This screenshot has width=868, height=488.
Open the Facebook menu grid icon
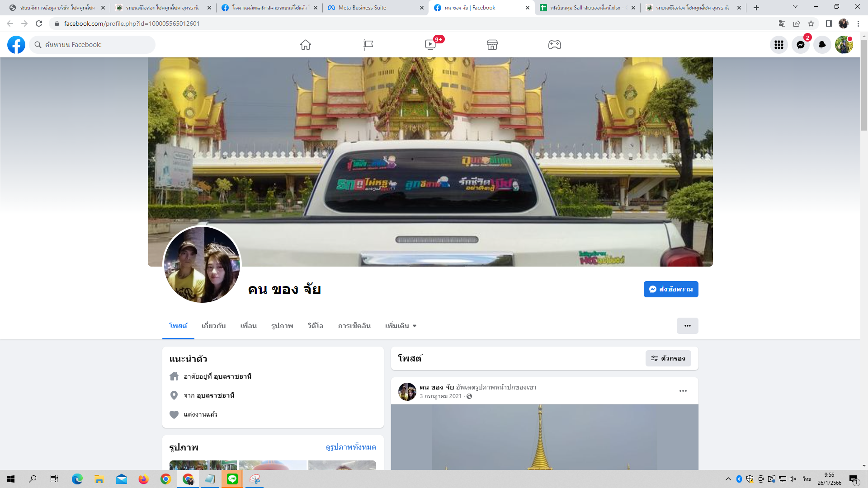click(779, 45)
